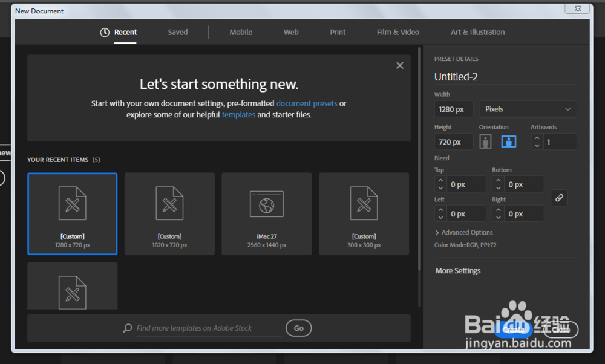This screenshot has width=605, height=364.
Task: Click the Close button at bottom right
Action: click(560, 330)
